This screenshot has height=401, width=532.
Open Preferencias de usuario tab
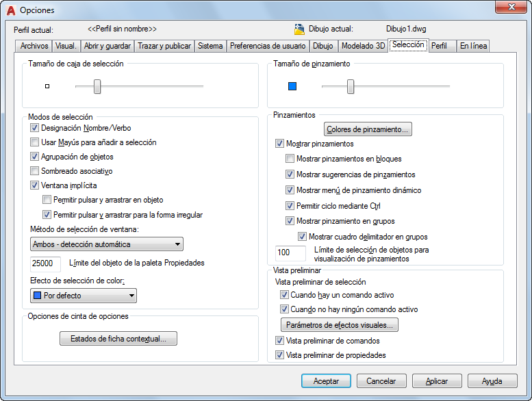(x=268, y=46)
